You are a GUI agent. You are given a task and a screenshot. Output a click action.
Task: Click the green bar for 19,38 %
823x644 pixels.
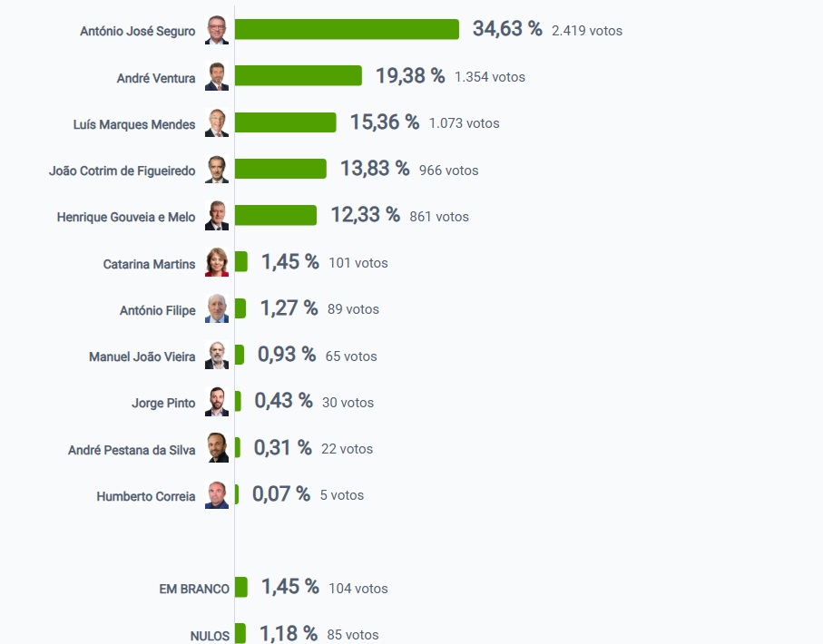pyautogui.click(x=299, y=76)
